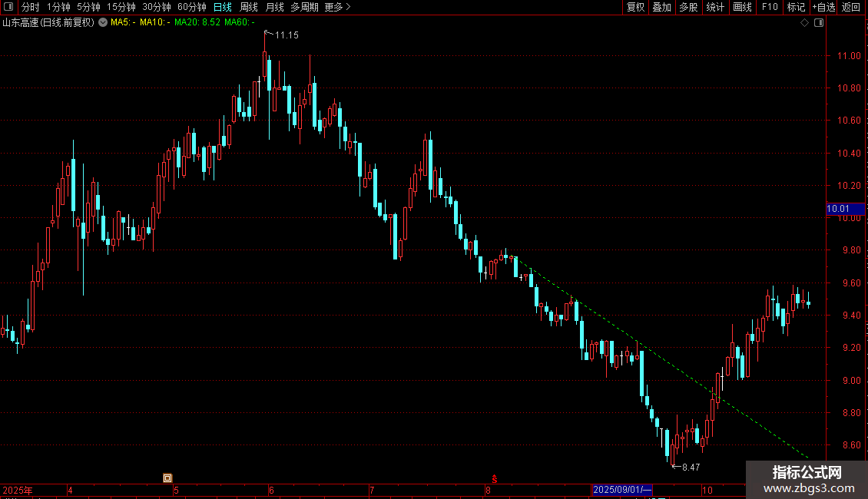This screenshot has width=868, height=499.
Task: Select the 60分钟 period tab
Action: tap(192, 7)
